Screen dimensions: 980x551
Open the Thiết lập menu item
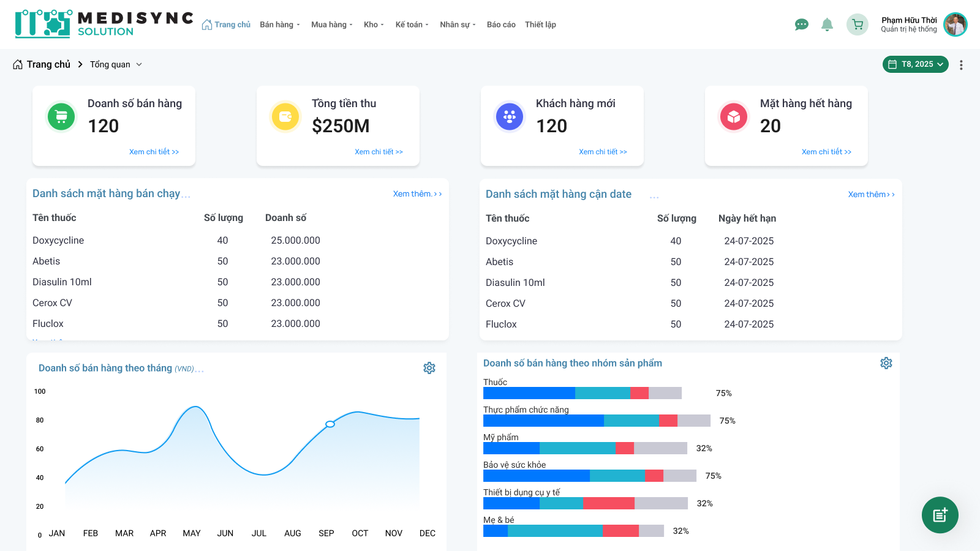tap(540, 24)
